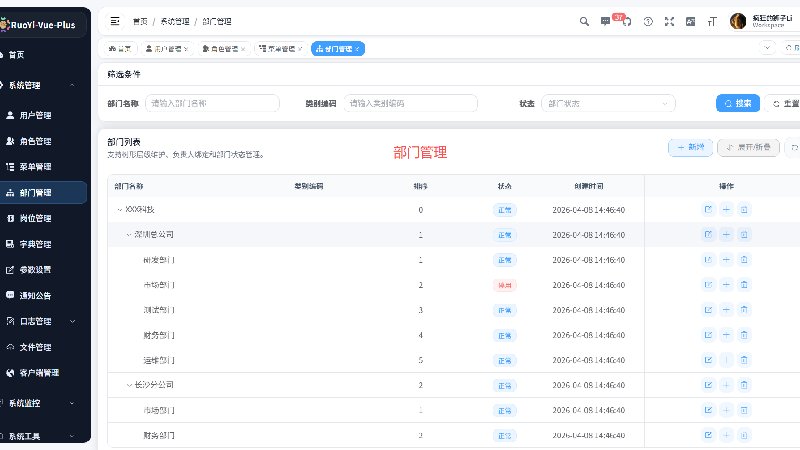Open the search magnifier icon in header
The width and height of the screenshot is (800, 450).
click(584, 21)
